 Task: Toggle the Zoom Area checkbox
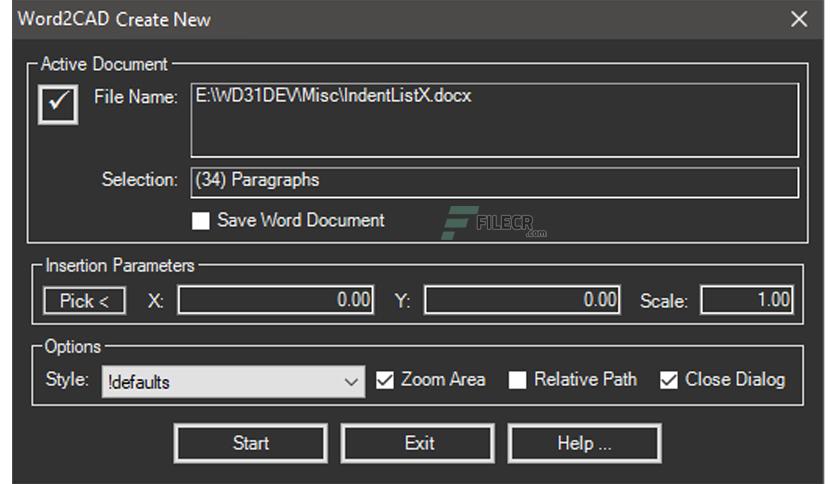click(384, 380)
